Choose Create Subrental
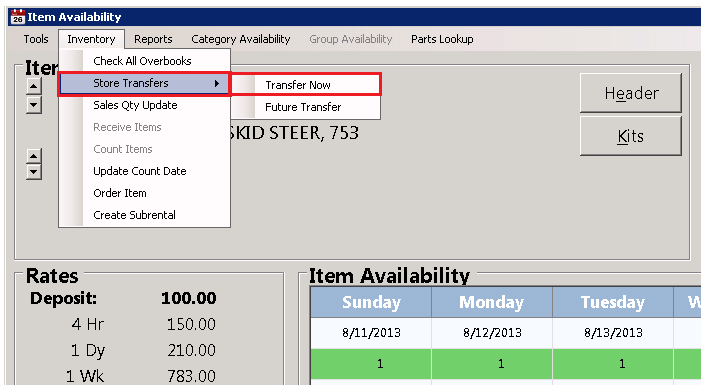 145,215
